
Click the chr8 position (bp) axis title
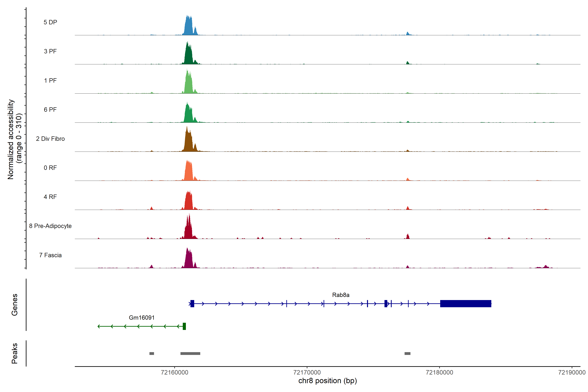coord(327,381)
